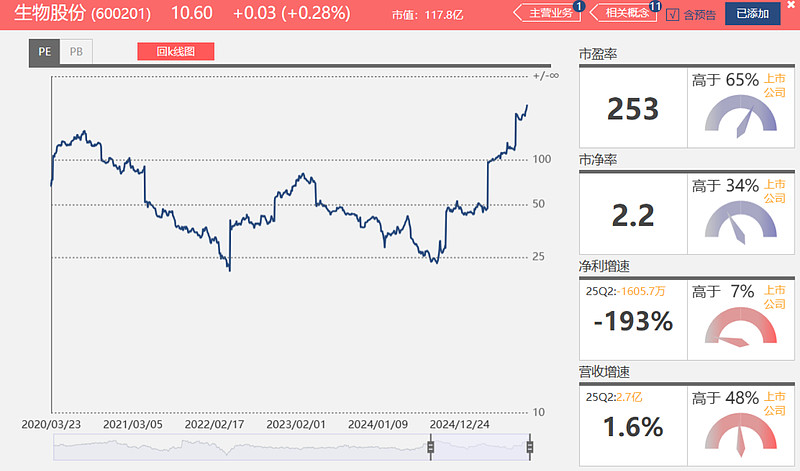Screen dimensions: 800x471
Task: Click the +/-∞ axis label
Action: (x=546, y=76)
